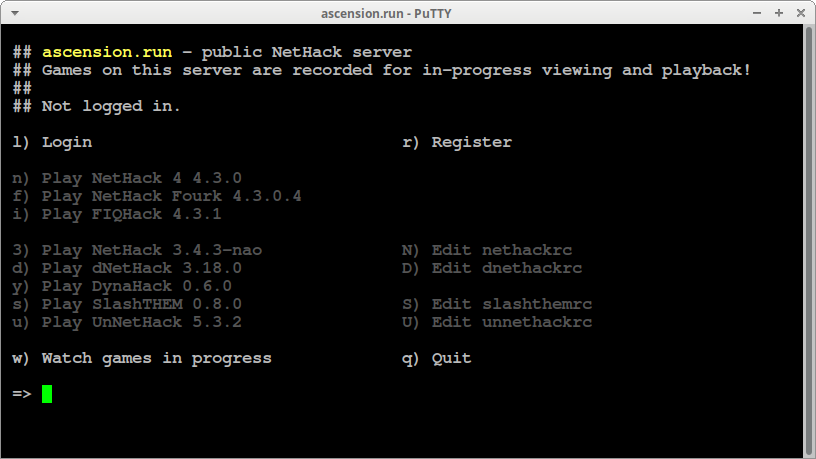Minimize the PuTTY window
Viewport: 816px width, 459px height.
(754, 12)
